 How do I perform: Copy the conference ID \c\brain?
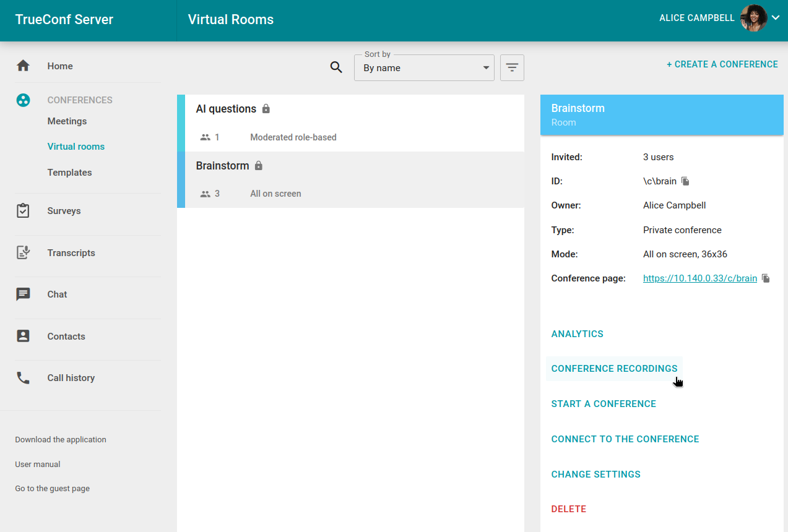685,181
